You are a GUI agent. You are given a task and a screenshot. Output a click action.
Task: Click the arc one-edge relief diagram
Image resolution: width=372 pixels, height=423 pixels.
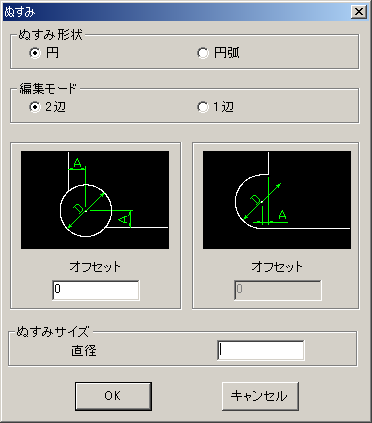[x=277, y=200]
